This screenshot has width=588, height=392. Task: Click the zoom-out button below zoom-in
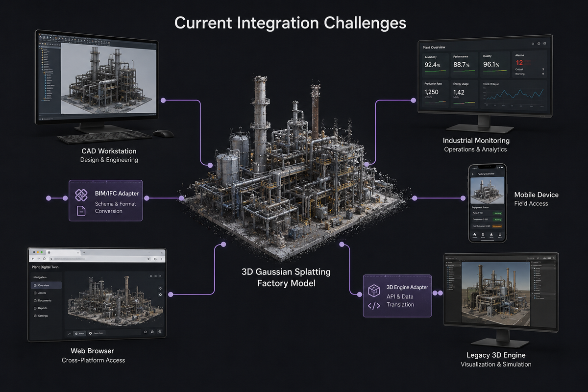(x=160, y=294)
